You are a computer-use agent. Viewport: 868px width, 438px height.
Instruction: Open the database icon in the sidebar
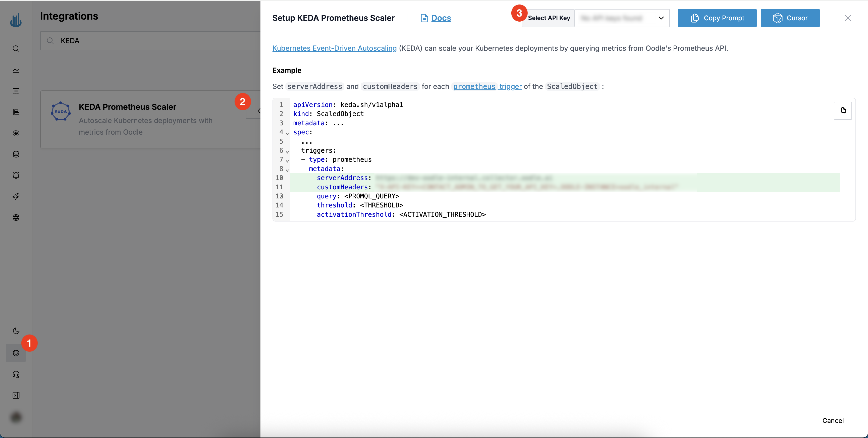tap(16, 154)
